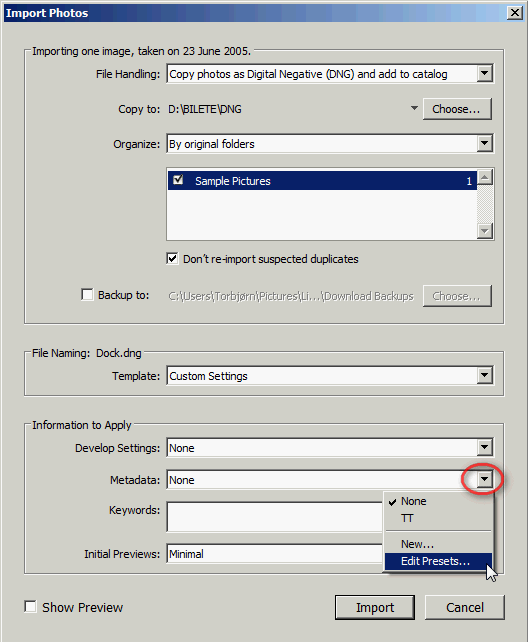Open the Develop Settings dropdown arrow

(485, 447)
